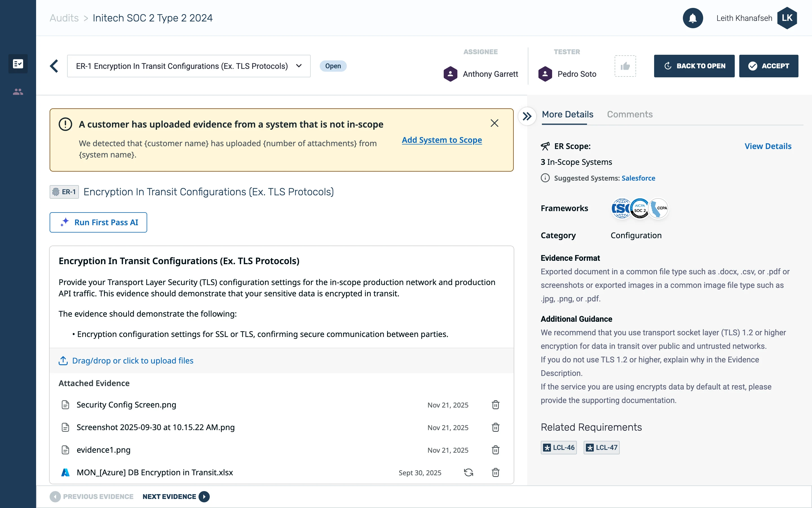Click assignee Anthony Garrett
Image resolution: width=812 pixels, height=508 pixels.
point(480,74)
